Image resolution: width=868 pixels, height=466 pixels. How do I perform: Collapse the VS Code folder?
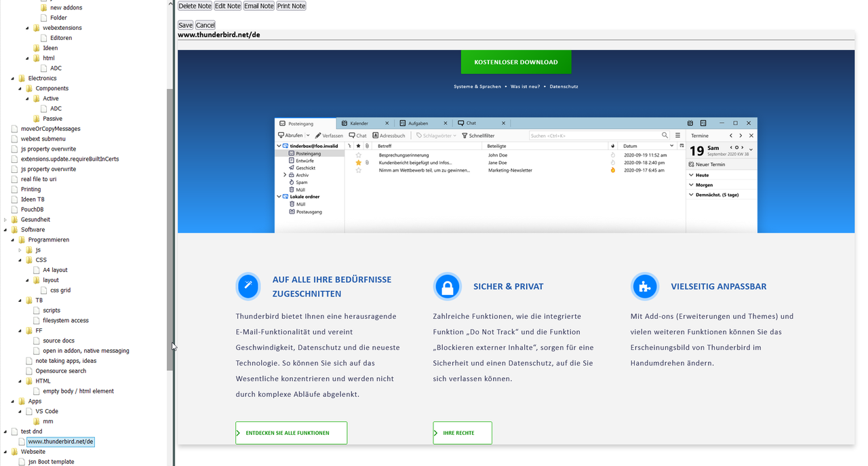click(20, 412)
